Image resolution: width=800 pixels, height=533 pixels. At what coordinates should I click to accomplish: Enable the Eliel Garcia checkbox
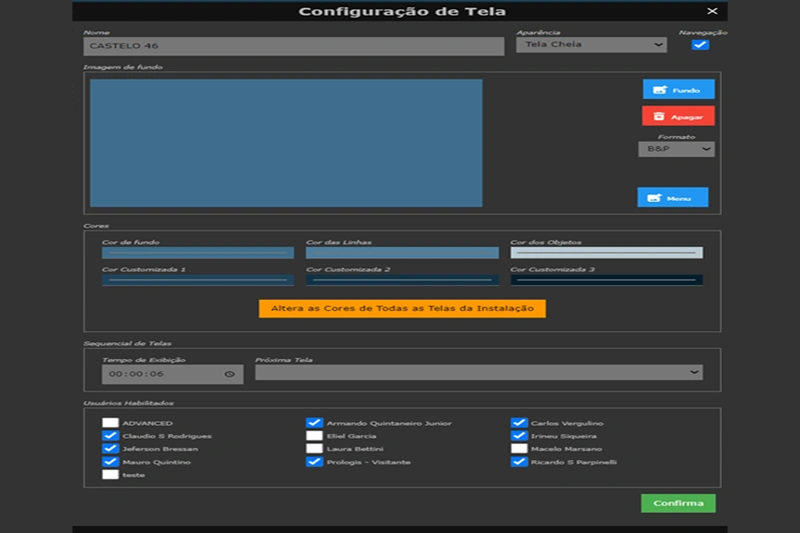pyautogui.click(x=314, y=436)
